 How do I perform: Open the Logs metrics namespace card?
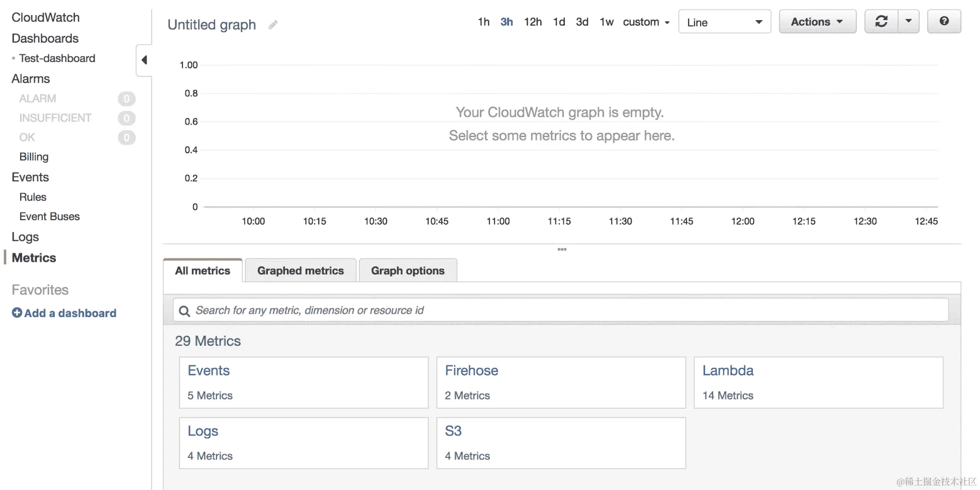pos(304,443)
